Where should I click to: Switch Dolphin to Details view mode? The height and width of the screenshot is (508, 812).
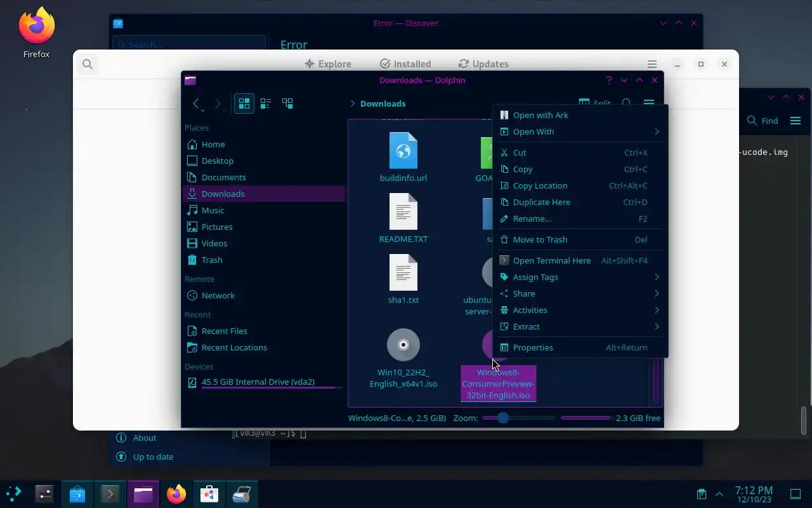(287, 104)
